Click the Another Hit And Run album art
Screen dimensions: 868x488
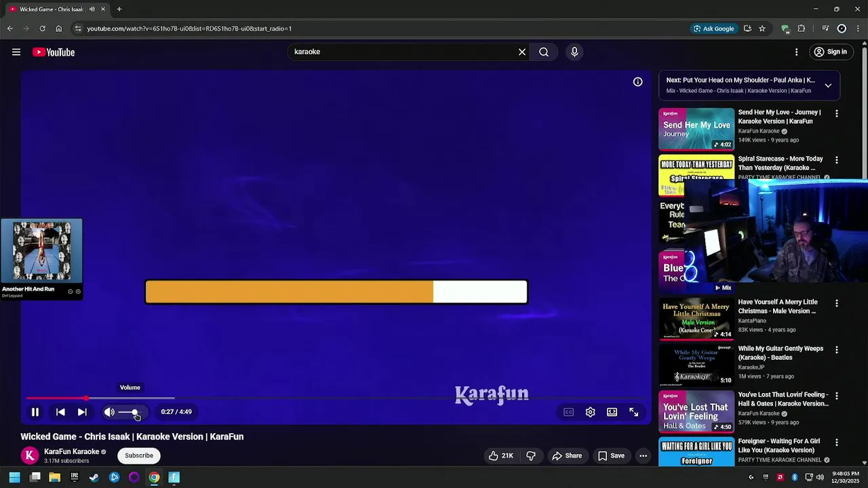point(41,251)
